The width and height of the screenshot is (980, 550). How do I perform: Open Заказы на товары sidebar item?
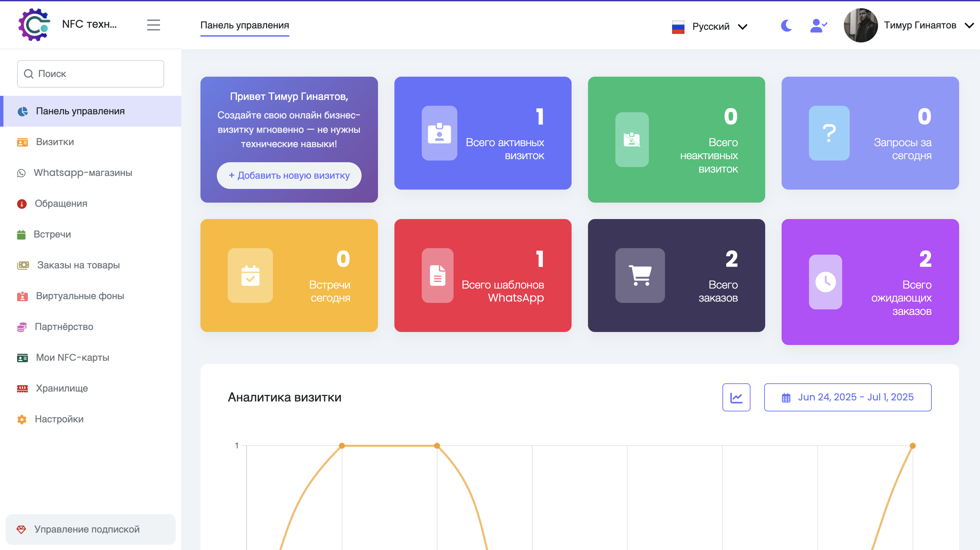click(91, 265)
